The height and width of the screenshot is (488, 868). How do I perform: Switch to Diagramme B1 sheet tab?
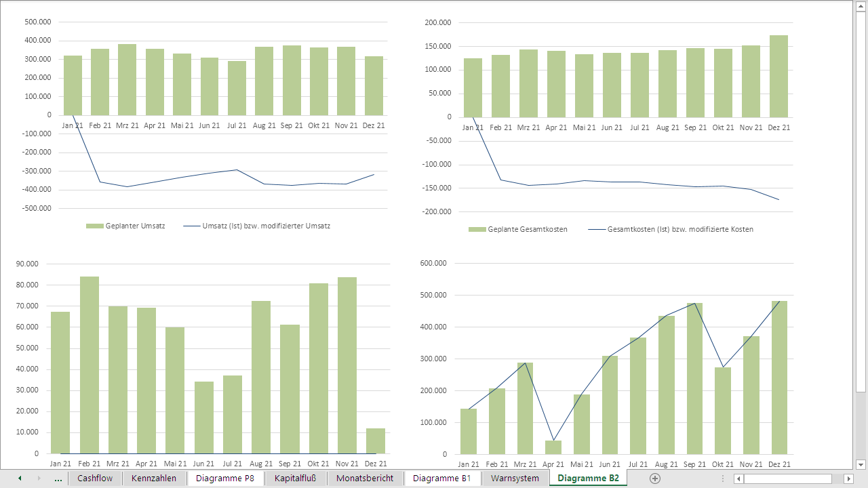tap(442, 478)
